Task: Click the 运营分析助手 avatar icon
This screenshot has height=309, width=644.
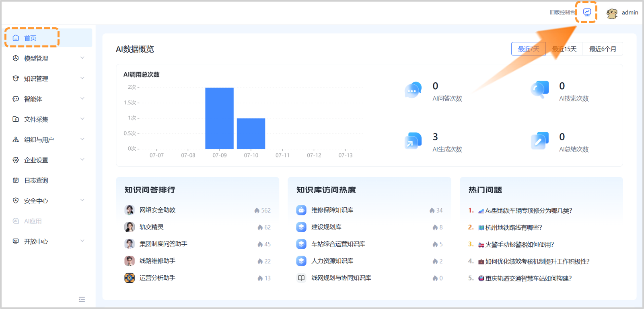Action: coord(130,278)
